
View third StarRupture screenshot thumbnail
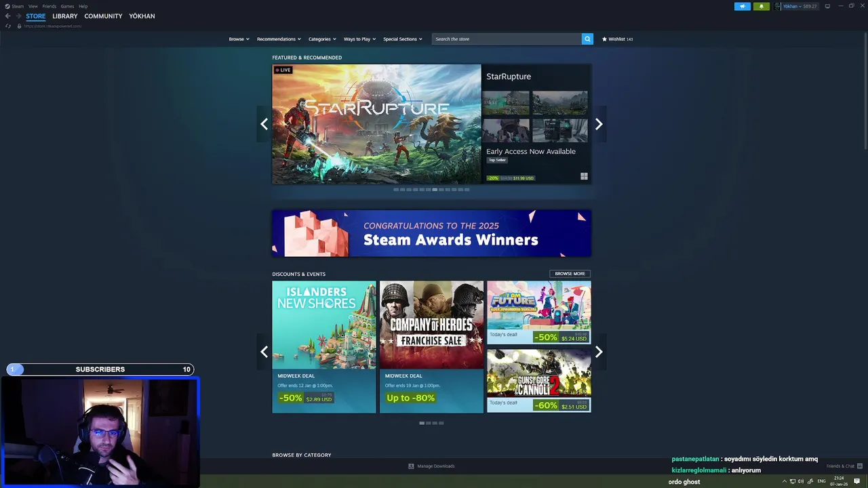[x=506, y=130]
